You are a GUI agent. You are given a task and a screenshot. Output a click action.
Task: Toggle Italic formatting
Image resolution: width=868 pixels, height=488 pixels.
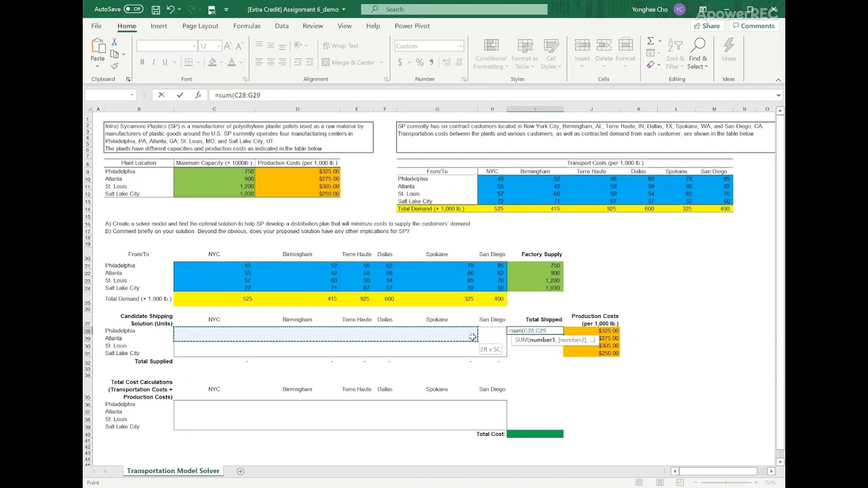pyautogui.click(x=153, y=62)
